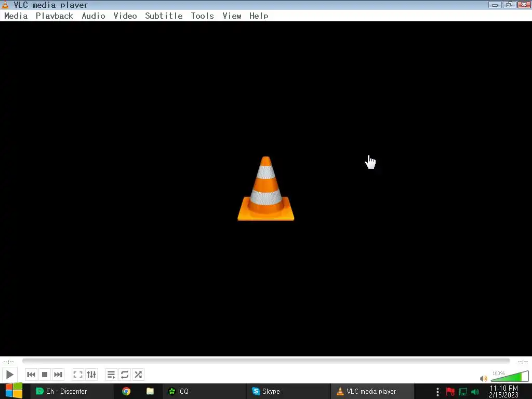Image resolution: width=532 pixels, height=399 pixels.
Task: Open the taskbar clock and date
Action: click(504, 391)
